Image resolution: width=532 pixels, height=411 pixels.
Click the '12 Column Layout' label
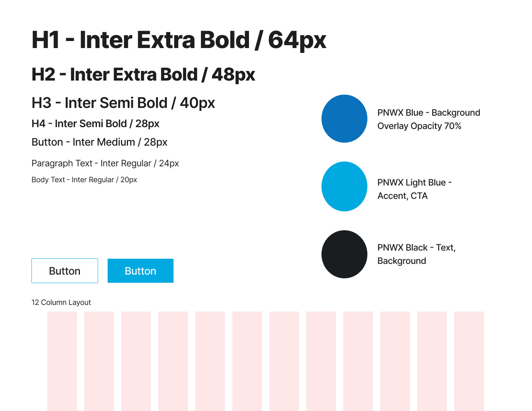coord(61,302)
